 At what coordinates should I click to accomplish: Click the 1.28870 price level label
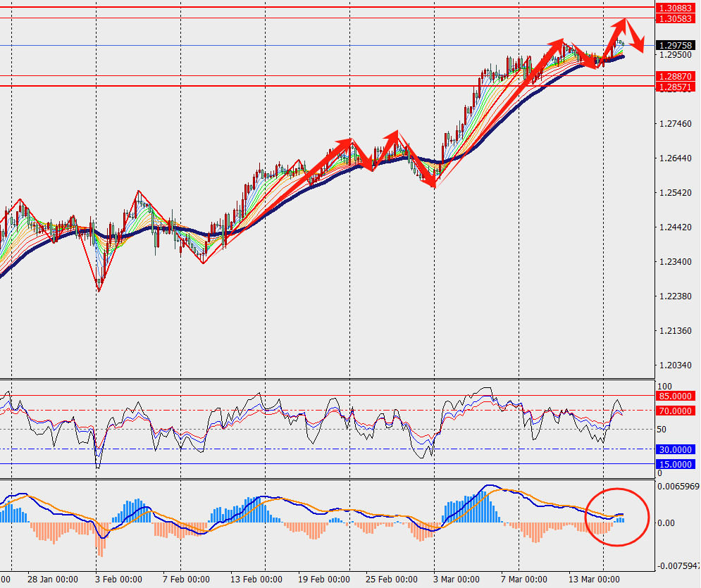(674, 75)
